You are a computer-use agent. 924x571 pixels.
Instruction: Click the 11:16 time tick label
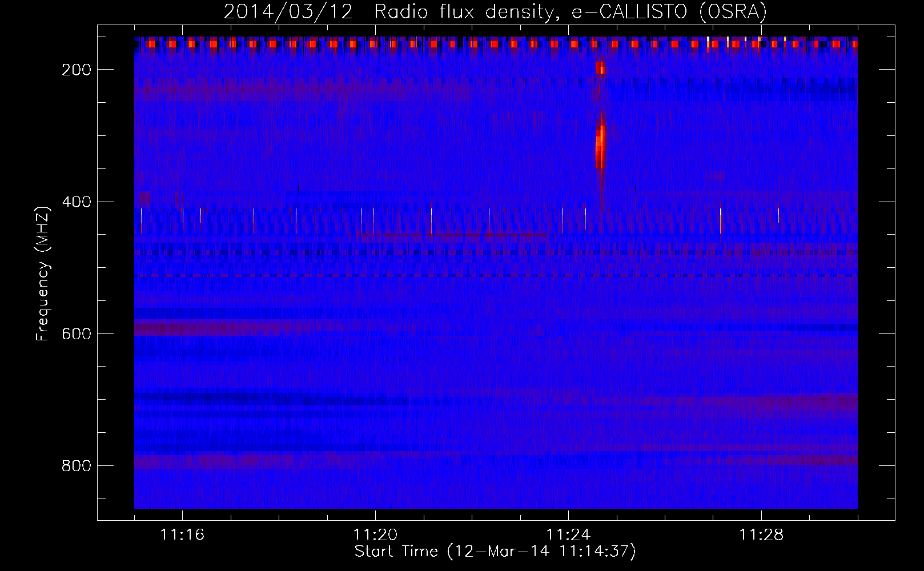pos(182,534)
